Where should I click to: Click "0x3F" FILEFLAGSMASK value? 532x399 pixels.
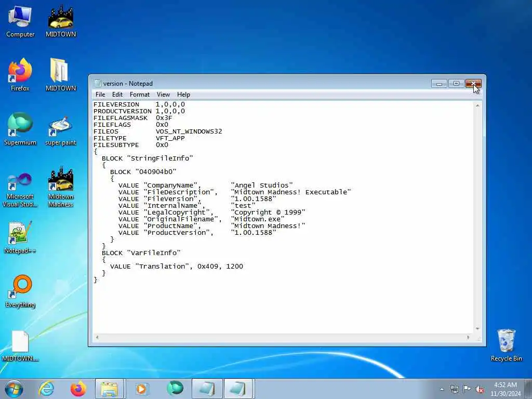[x=164, y=118]
